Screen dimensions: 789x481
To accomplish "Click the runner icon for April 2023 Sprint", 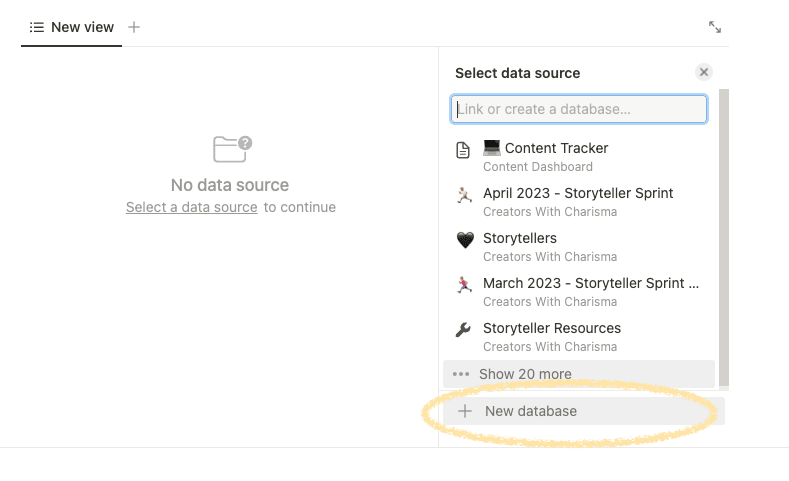I will tap(464, 195).
